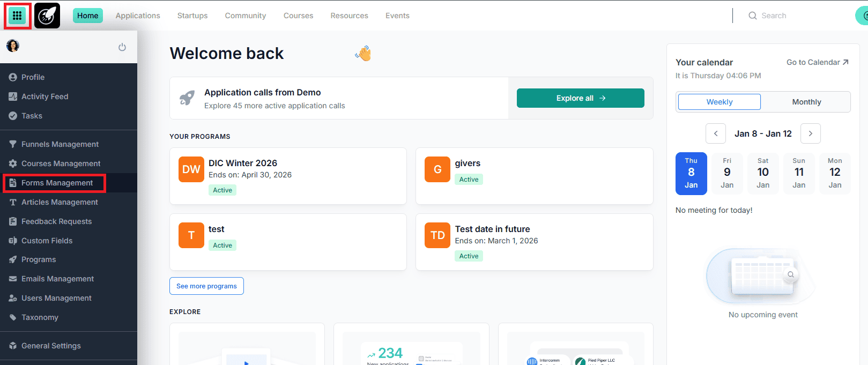The image size is (868, 365).
Task: Open the DIC Winter 2026 program card
Action: [x=288, y=176]
